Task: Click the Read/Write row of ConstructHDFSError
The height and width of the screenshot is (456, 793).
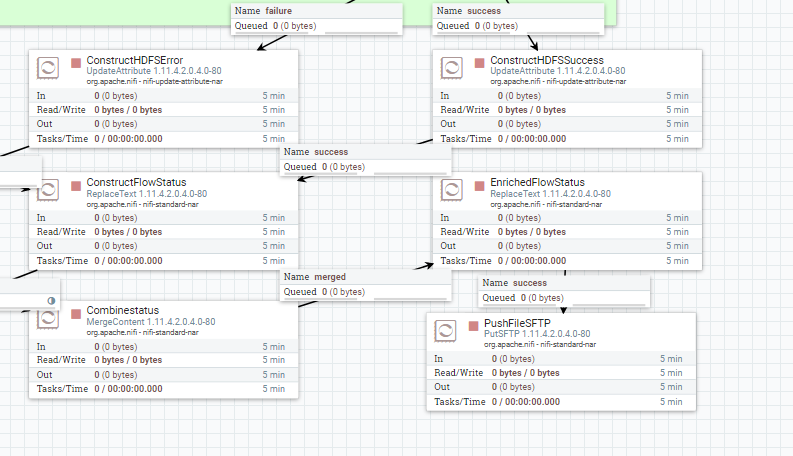Action: (163, 110)
